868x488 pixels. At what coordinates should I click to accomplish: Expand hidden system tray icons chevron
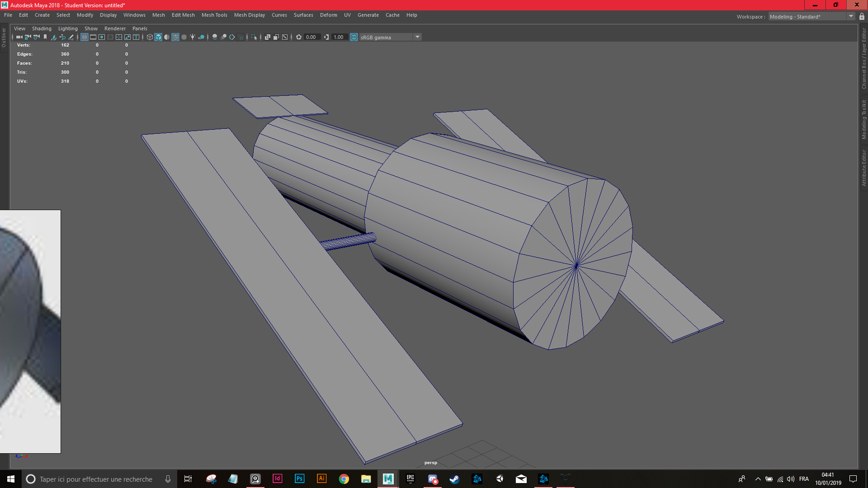[x=758, y=479]
